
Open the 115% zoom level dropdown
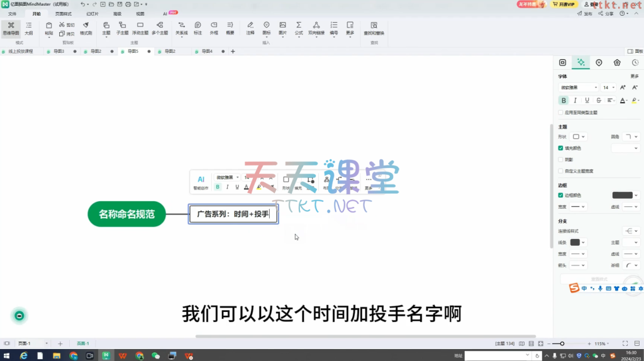[x=601, y=344]
